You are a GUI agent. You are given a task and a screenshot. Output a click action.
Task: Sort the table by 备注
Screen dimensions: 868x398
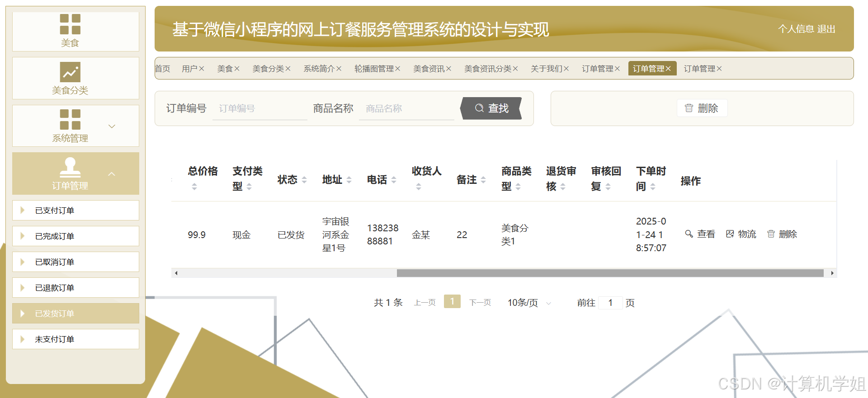pos(483,180)
